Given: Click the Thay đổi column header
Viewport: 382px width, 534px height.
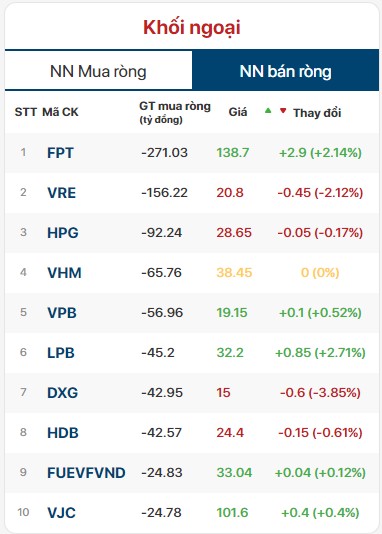Looking at the screenshot, I should pos(317,113).
